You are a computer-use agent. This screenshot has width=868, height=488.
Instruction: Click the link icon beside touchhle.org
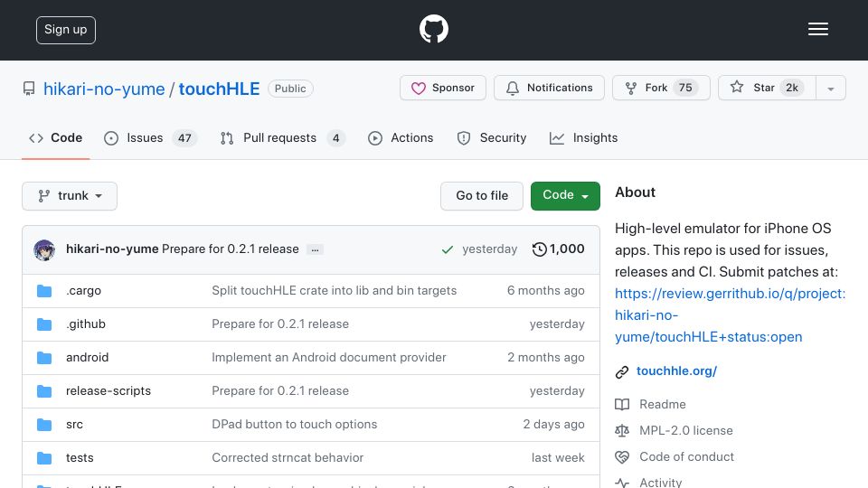click(622, 371)
